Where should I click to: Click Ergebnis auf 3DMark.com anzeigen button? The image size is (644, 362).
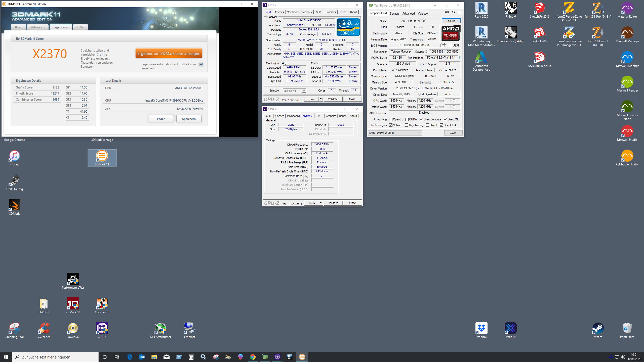[169, 53]
